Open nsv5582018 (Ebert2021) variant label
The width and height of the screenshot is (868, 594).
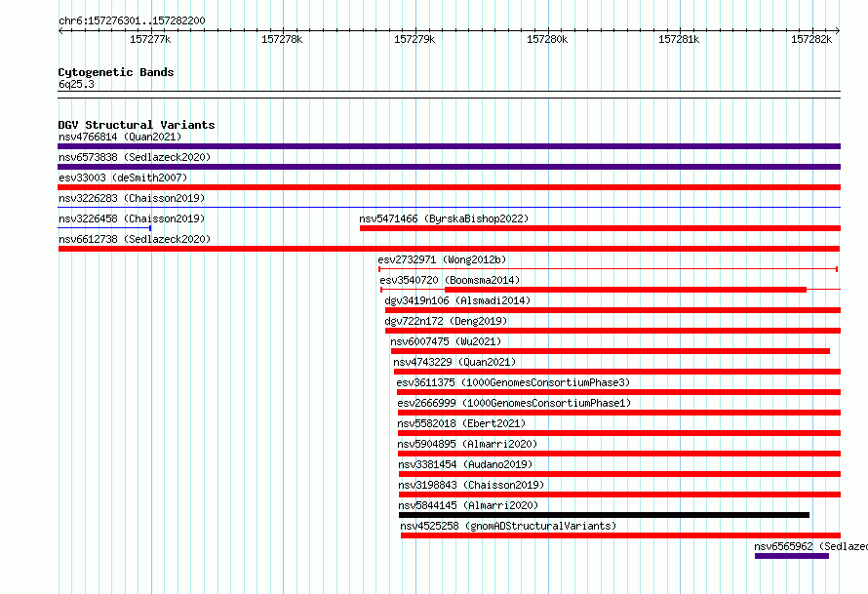tap(461, 423)
